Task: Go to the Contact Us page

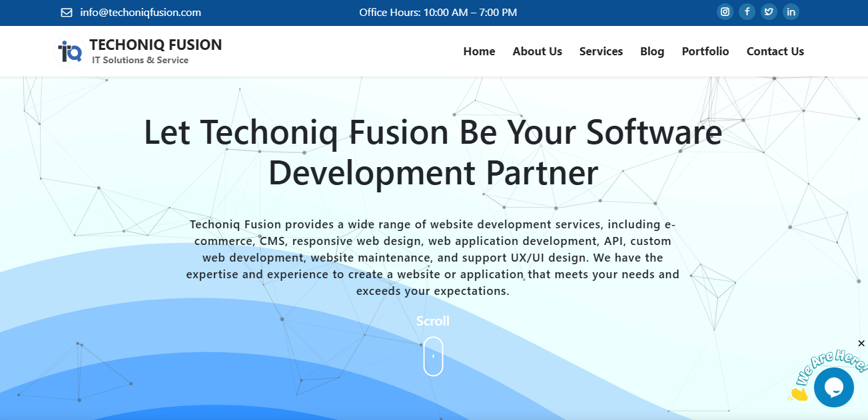Action: [x=775, y=51]
